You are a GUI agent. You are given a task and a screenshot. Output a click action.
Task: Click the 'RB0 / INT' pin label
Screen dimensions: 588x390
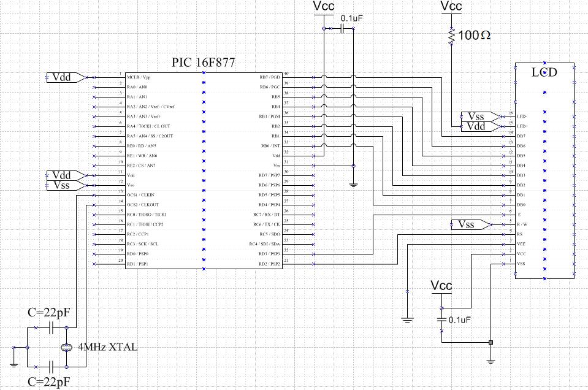coord(270,146)
